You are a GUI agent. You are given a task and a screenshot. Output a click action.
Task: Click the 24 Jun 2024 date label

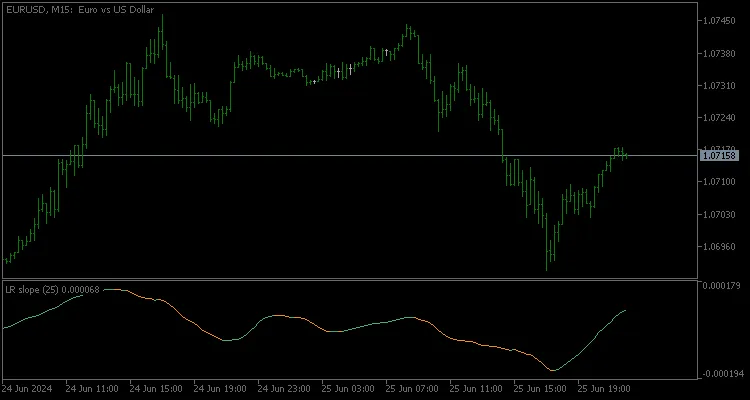27,387
